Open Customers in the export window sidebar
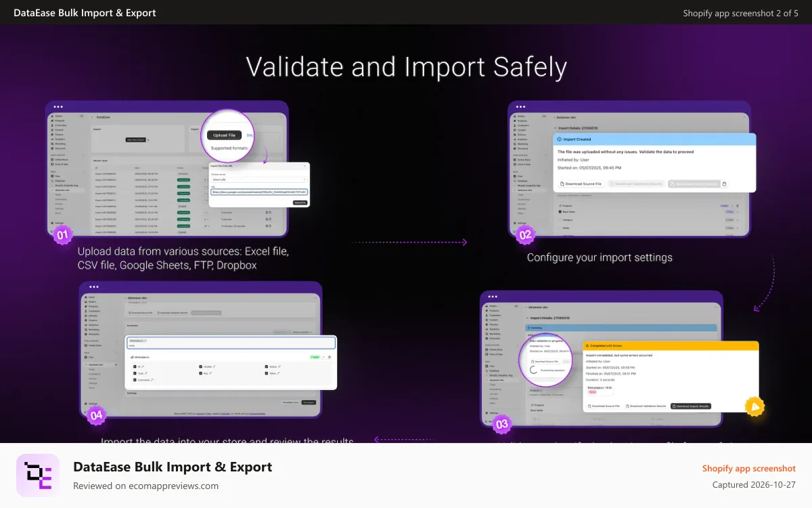The height and width of the screenshot is (508, 812). point(60,125)
